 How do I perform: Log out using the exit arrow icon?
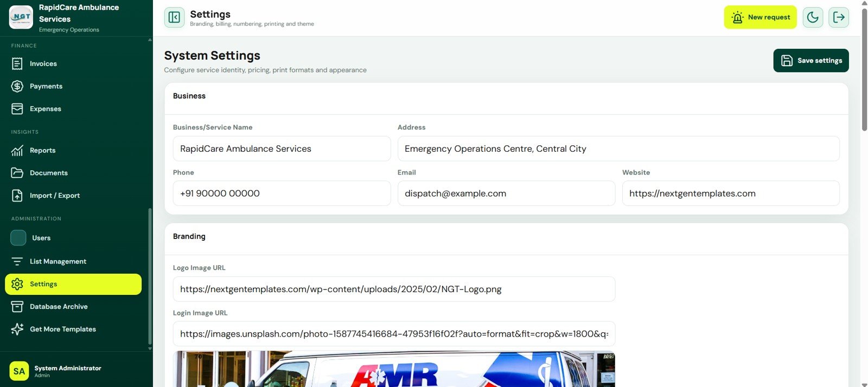[x=839, y=17]
